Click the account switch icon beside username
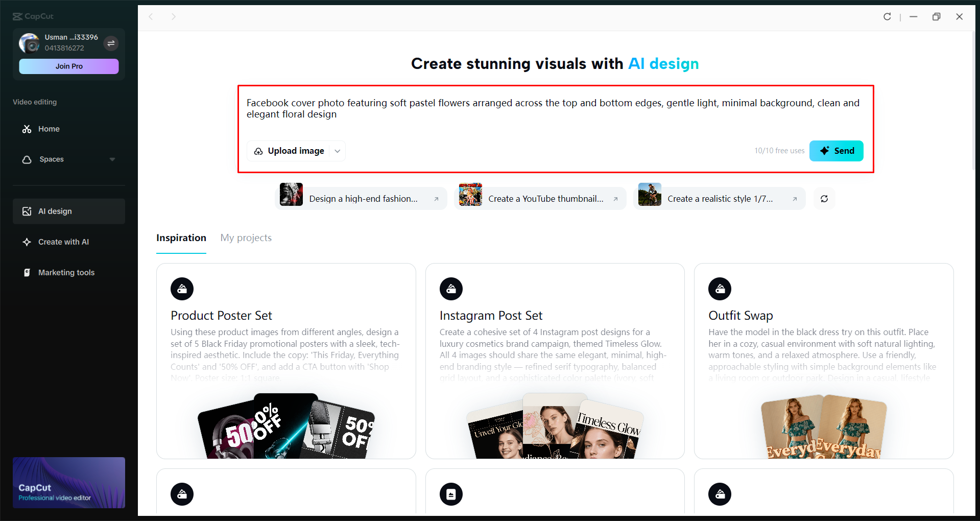 coord(111,43)
